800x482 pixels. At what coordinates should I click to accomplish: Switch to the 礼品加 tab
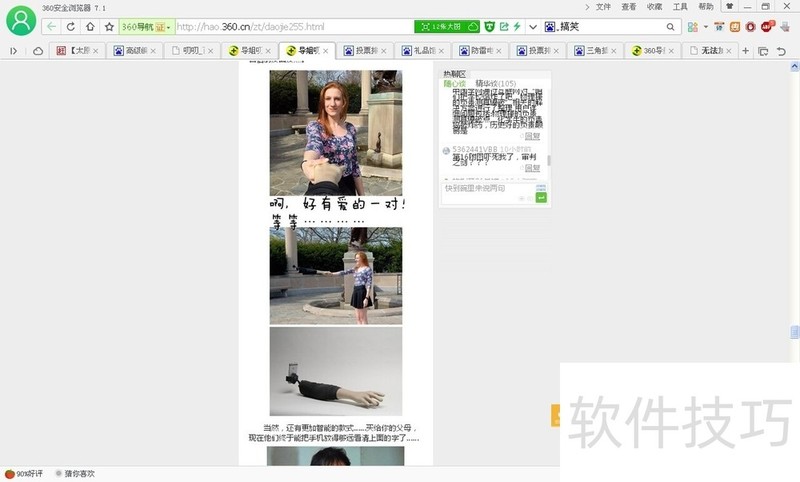tap(417, 50)
